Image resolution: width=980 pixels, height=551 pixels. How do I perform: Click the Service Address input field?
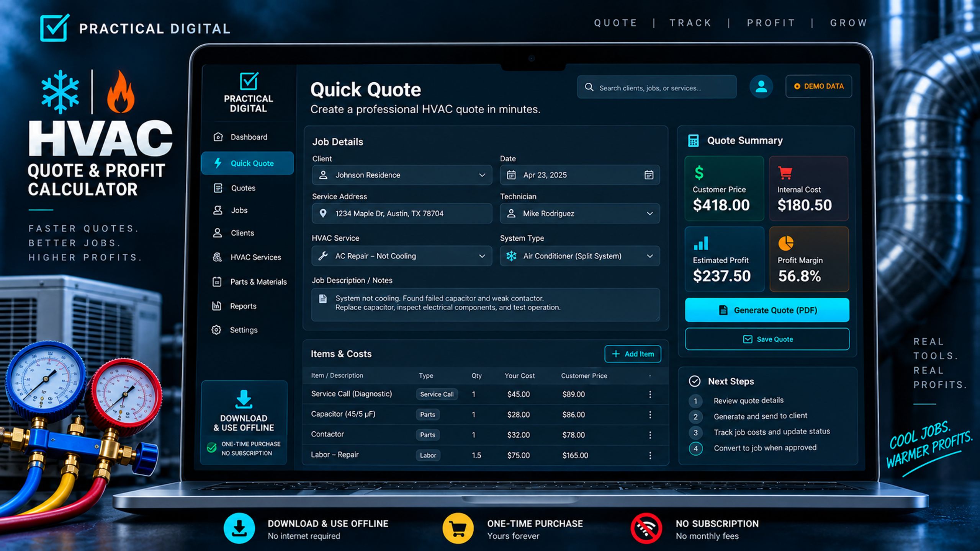402,213
